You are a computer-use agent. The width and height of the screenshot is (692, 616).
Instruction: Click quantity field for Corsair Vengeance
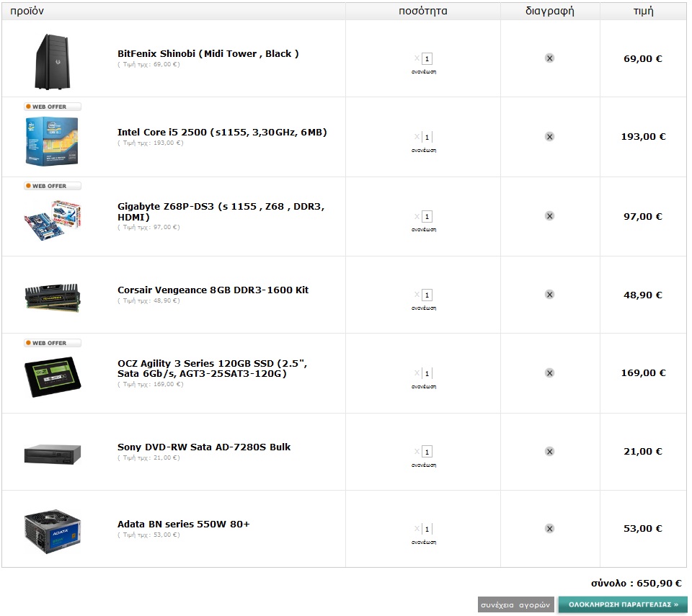(x=427, y=295)
